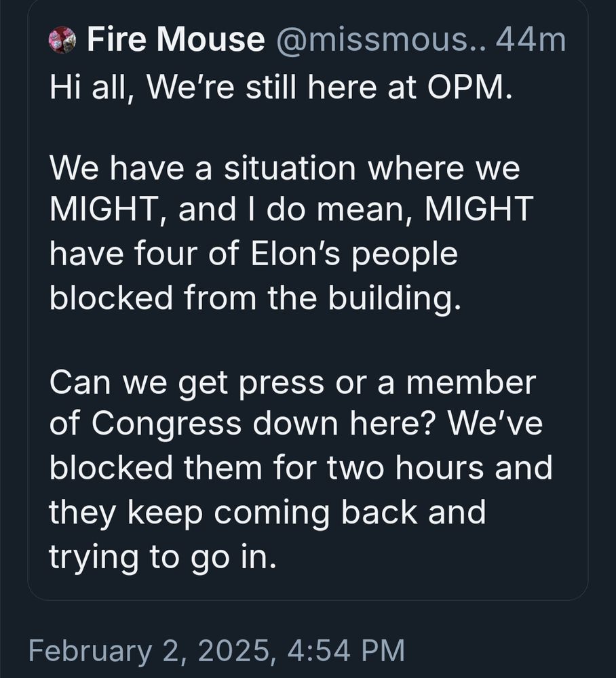
Task: Open the Fire Mouse display name link
Action: [x=176, y=39]
